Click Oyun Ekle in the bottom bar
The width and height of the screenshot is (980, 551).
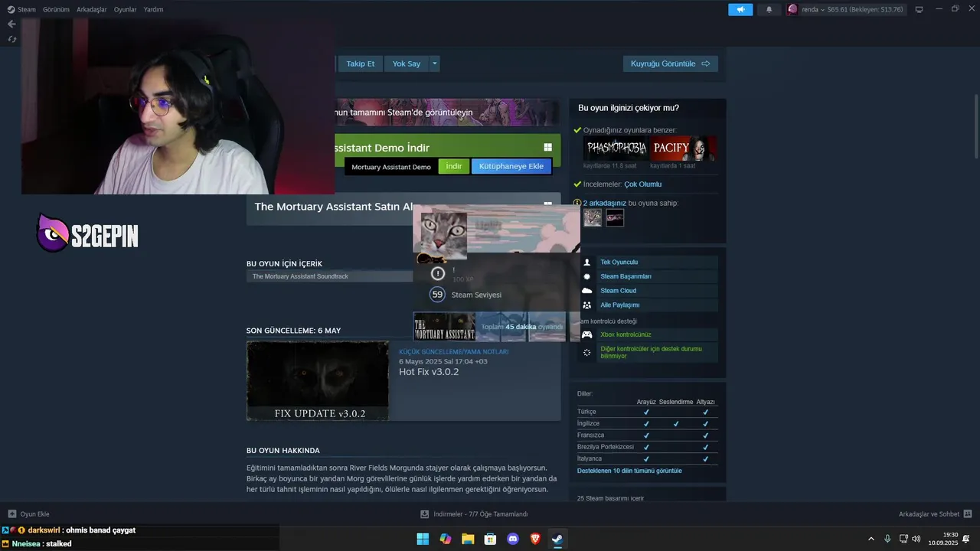click(34, 514)
